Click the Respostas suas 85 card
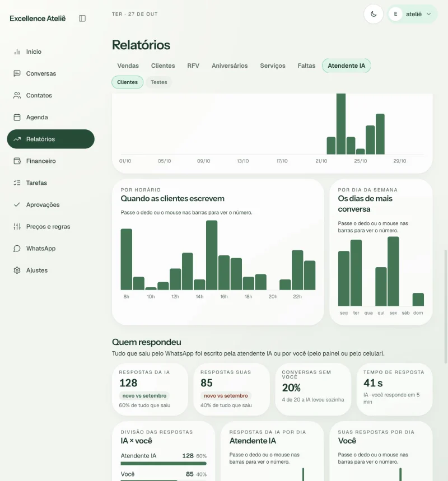The width and height of the screenshot is (448, 481). click(232, 389)
